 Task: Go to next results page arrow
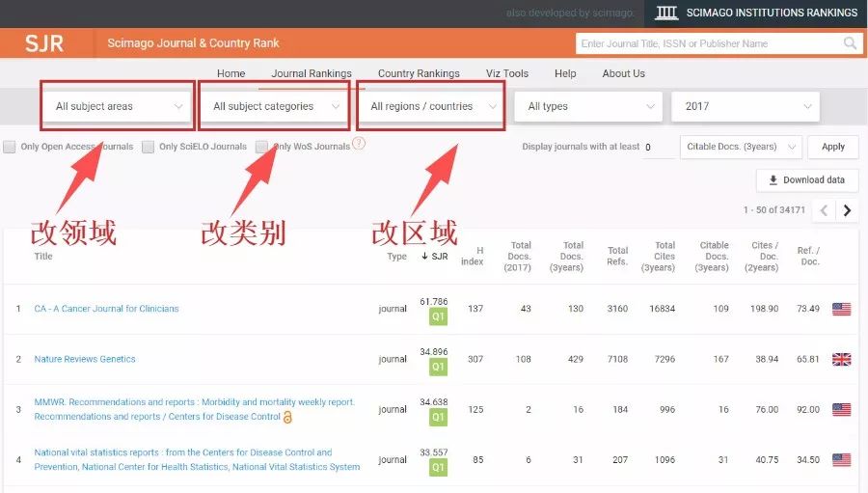tap(847, 210)
